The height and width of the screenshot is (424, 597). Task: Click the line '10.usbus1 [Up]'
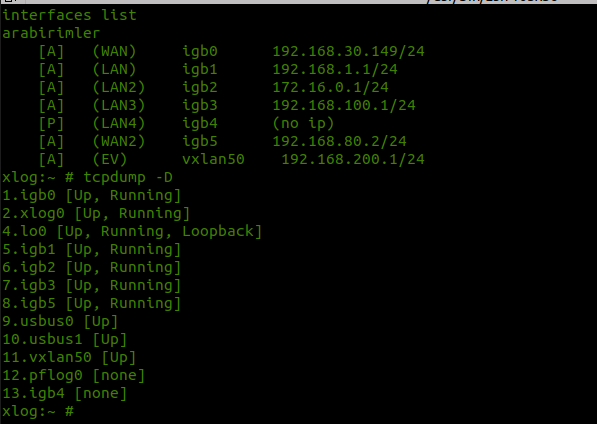point(65,340)
